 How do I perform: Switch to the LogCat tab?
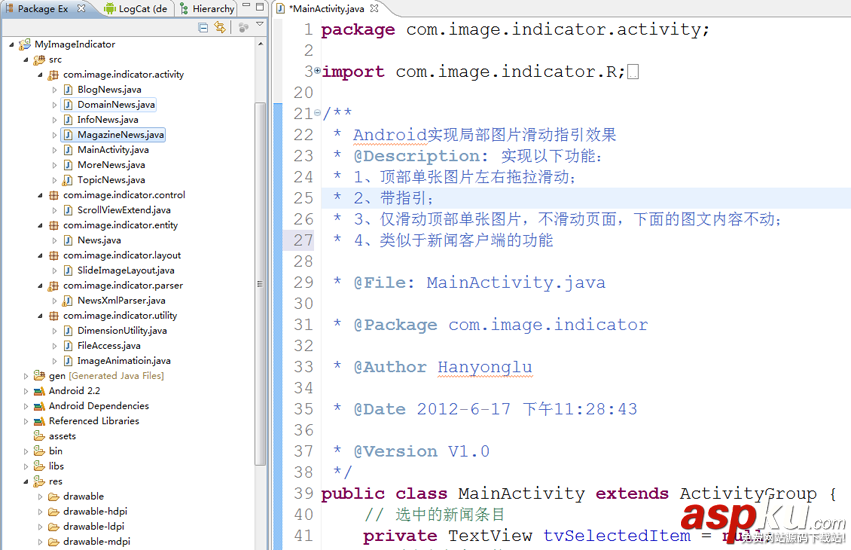point(136,9)
